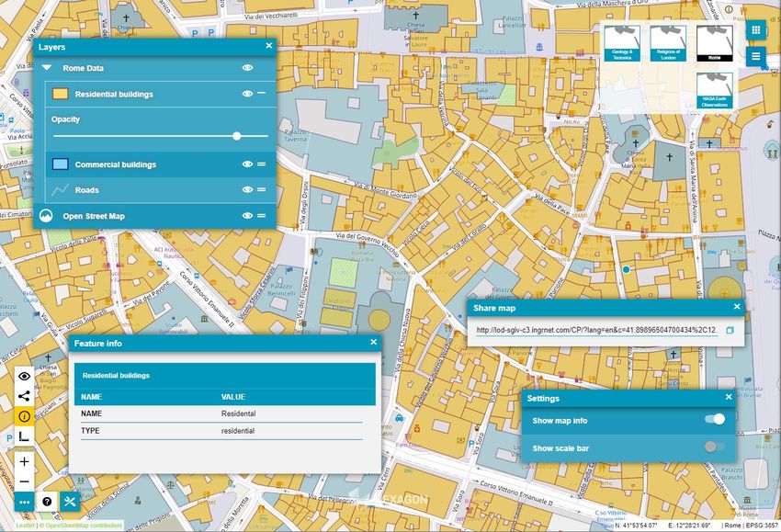781x532 pixels.
Task: Click the Residential buildings layer name
Action: [x=114, y=94]
